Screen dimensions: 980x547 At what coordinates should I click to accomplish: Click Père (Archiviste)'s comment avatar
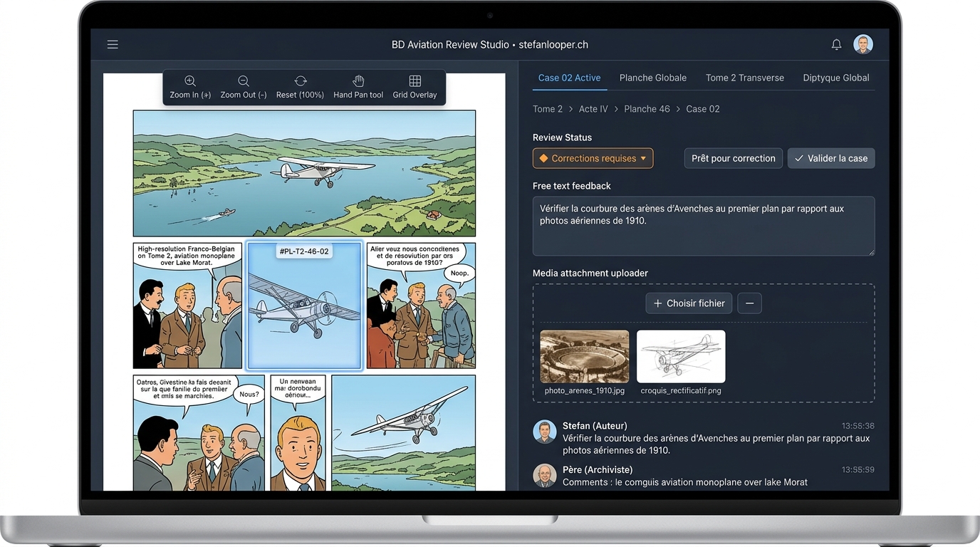tap(545, 476)
